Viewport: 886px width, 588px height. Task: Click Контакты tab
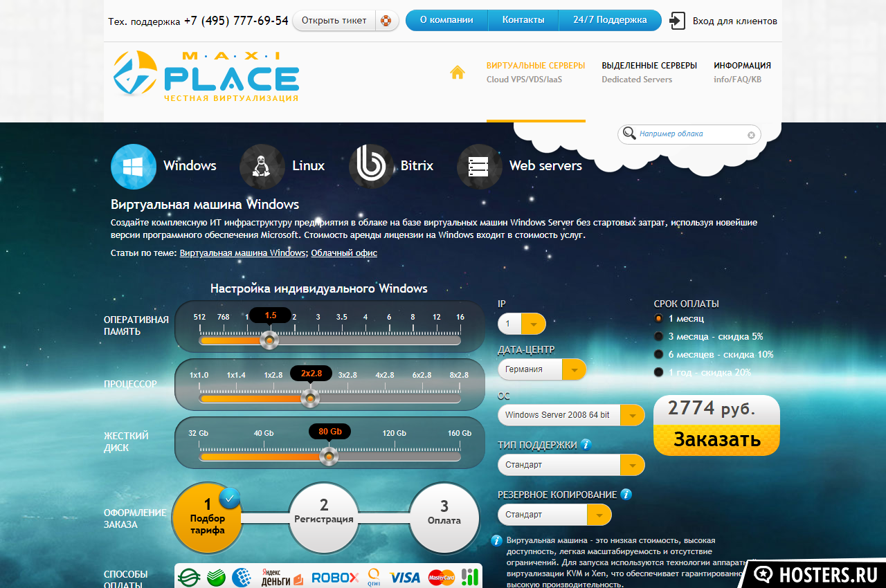523,20
